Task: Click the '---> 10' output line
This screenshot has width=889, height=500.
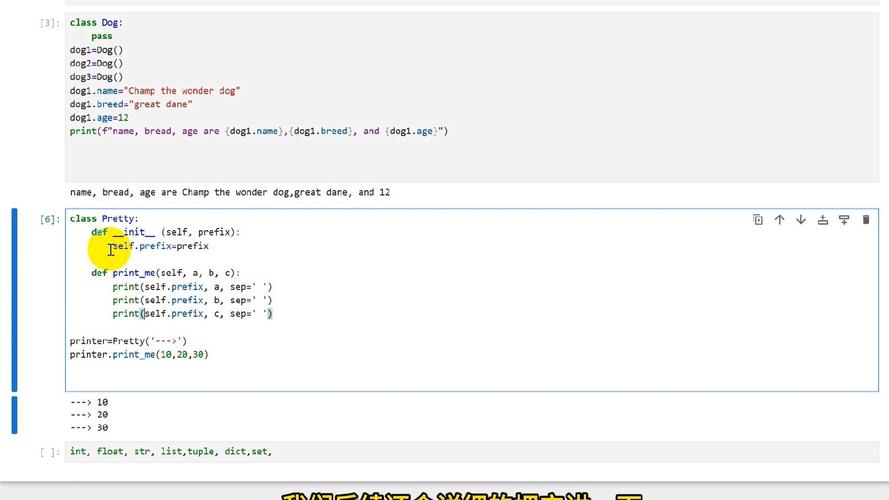Action: tap(89, 402)
